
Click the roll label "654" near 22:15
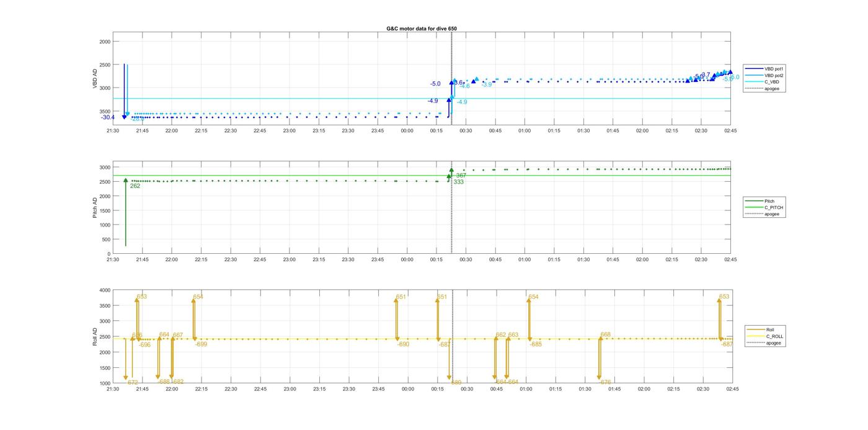point(198,297)
